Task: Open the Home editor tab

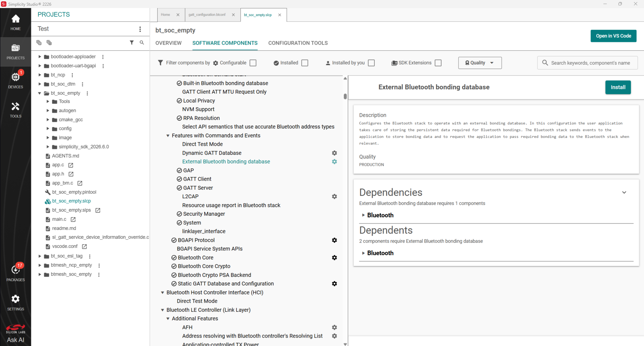Action: 165,15
